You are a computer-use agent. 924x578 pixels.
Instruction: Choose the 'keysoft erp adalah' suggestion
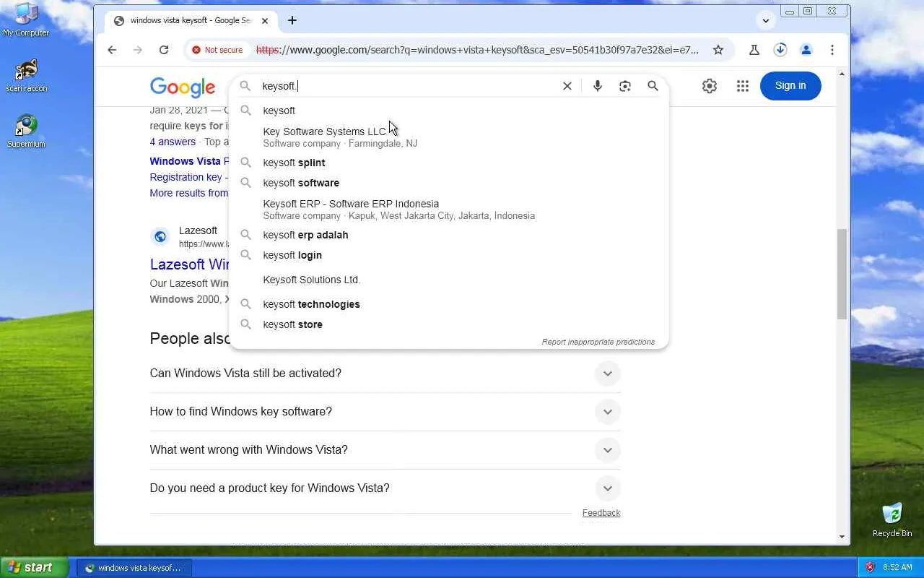click(x=449, y=235)
